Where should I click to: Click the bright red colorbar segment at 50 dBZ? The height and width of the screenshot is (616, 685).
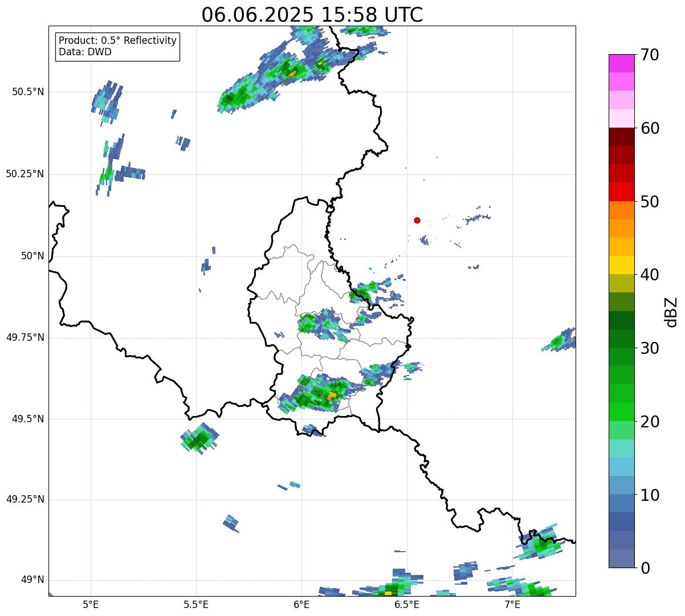[622, 192]
